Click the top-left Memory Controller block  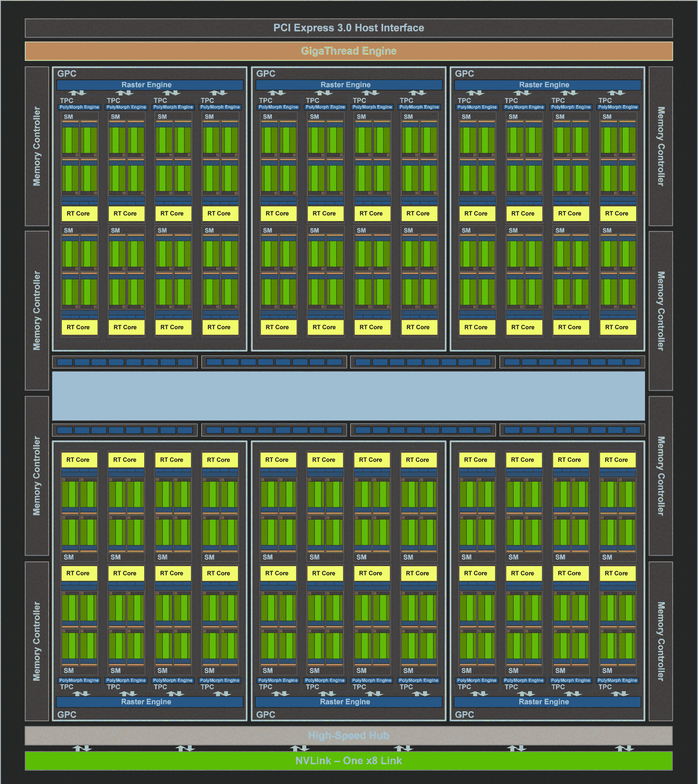37,146
